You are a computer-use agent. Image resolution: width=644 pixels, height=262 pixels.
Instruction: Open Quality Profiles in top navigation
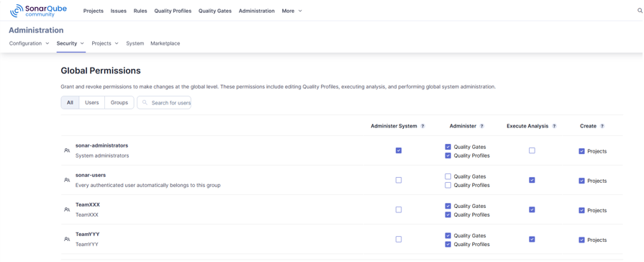(x=173, y=11)
